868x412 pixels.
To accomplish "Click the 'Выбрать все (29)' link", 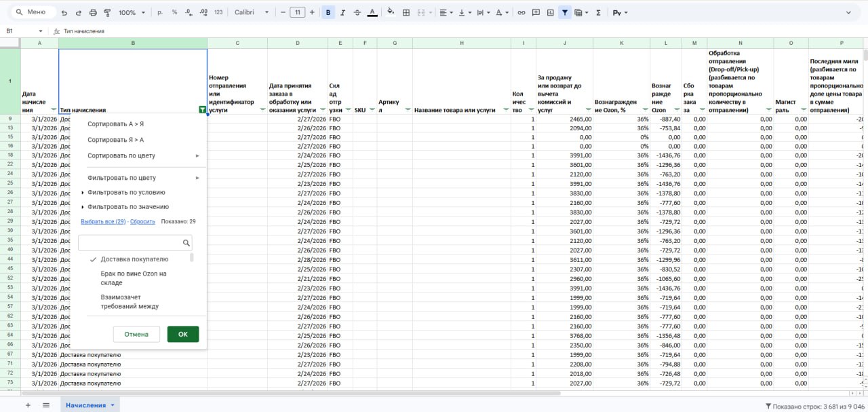I will pos(103,221).
